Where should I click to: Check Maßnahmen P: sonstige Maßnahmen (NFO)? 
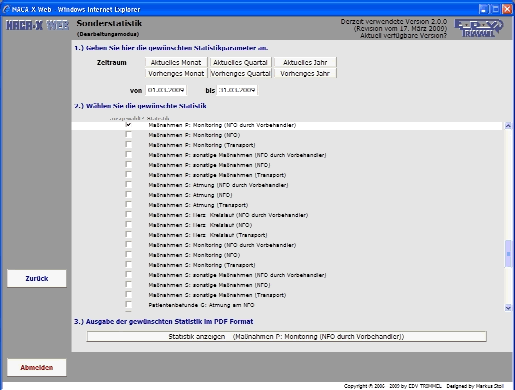click(x=129, y=165)
